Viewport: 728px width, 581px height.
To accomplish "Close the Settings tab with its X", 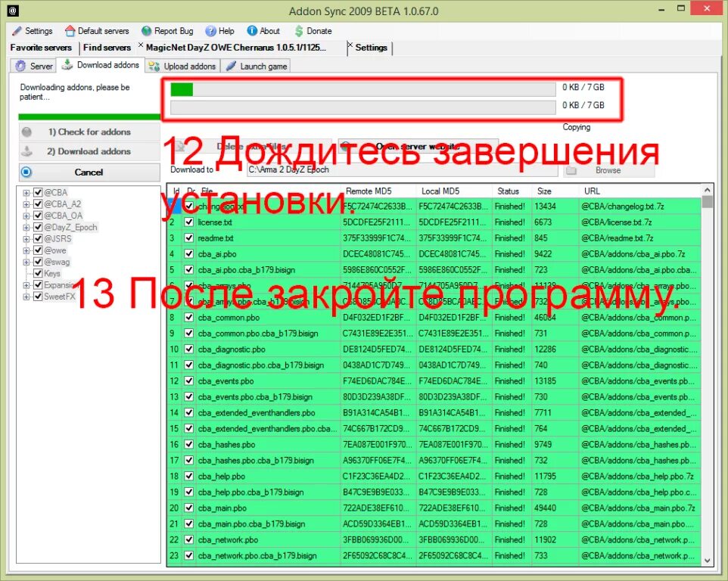I will point(350,45).
